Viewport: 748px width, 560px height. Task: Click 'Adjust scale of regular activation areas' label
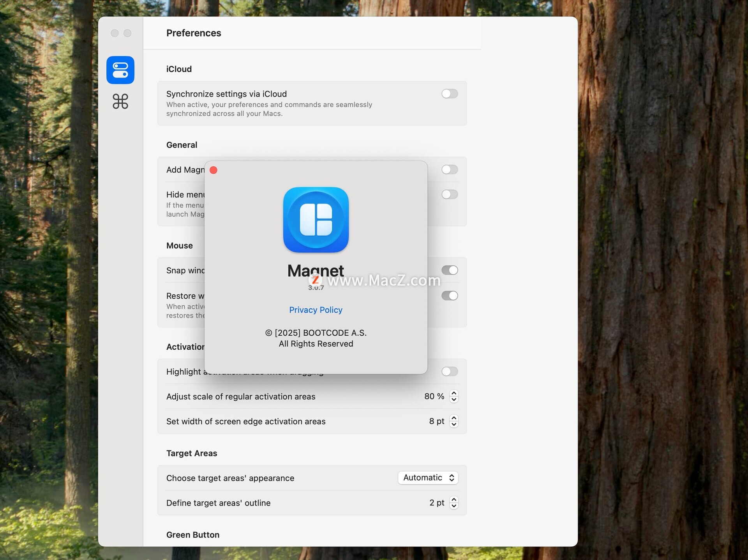tap(241, 396)
